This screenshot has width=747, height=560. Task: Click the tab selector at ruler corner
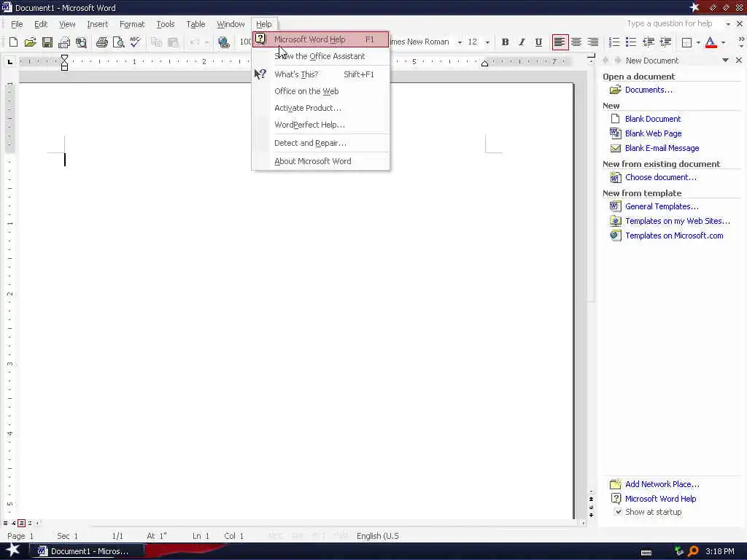(x=10, y=61)
